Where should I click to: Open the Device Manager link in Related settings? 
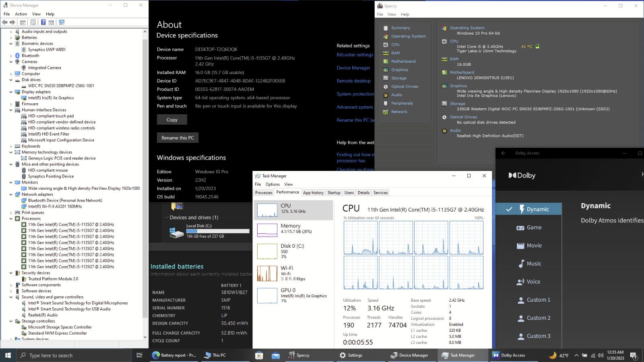pyautogui.click(x=353, y=68)
